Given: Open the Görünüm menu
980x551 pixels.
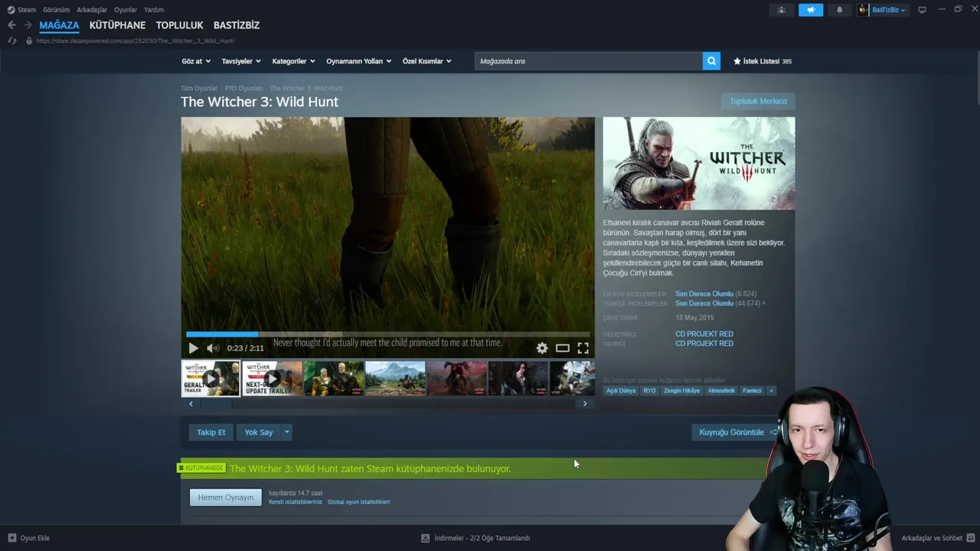Looking at the screenshot, I should [x=56, y=10].
